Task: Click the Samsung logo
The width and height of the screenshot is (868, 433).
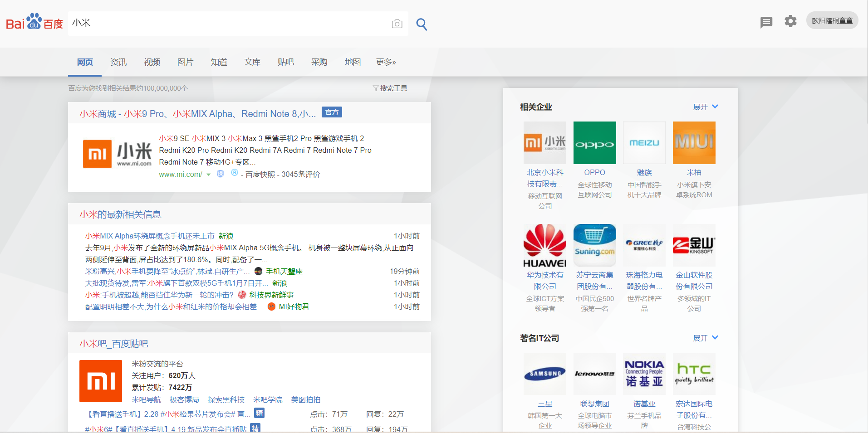Action: pos(545,374)
